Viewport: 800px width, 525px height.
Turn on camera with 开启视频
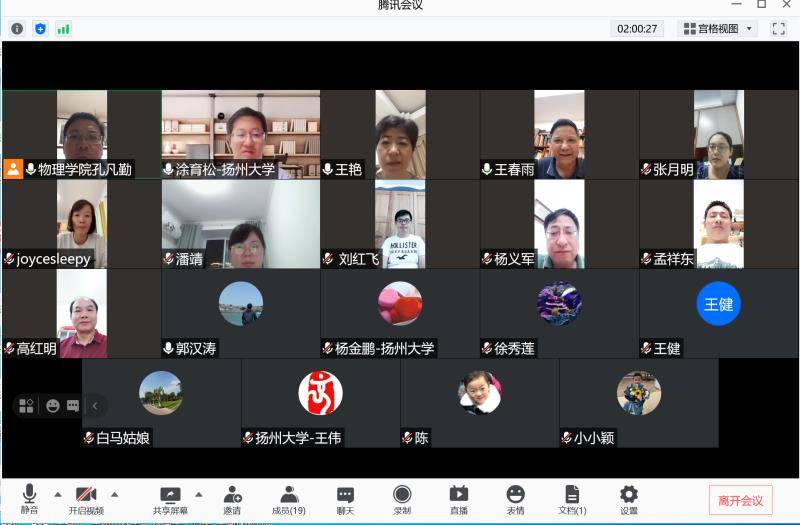86,500
